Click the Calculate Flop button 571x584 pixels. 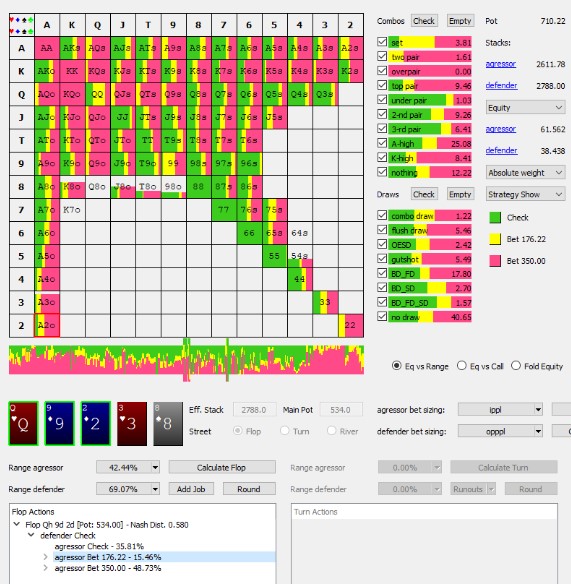222,467
